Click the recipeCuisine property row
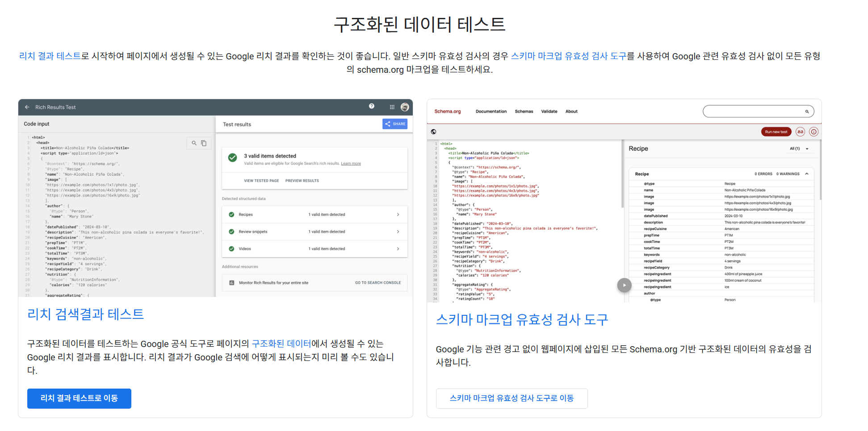Screen dimensions: 868x431 point(721,229)
